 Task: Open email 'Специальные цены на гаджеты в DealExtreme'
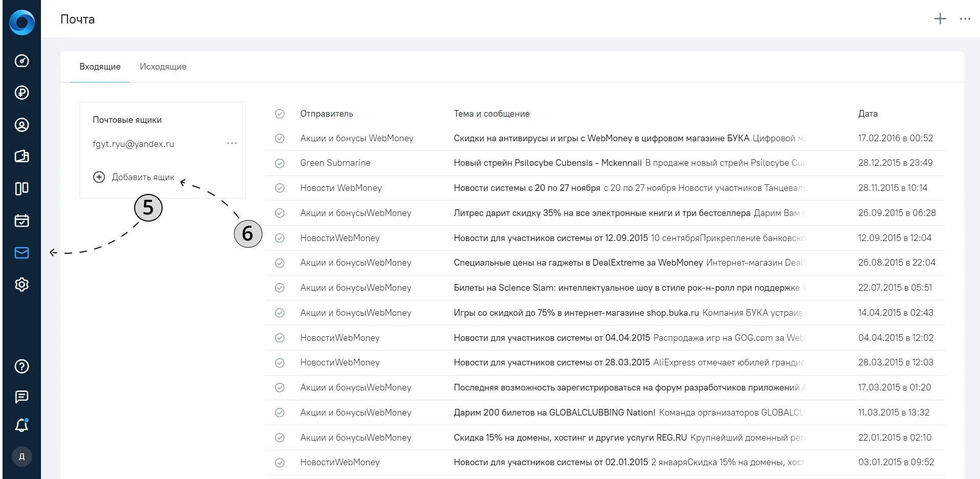[x=578, y=263]
